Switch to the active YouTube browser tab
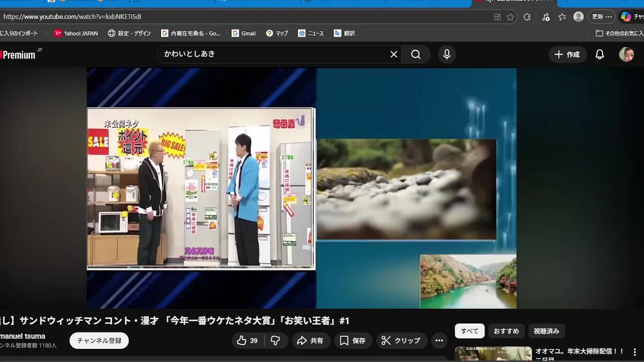The width and height of the screenshot is (644, 362). (513, 3)
